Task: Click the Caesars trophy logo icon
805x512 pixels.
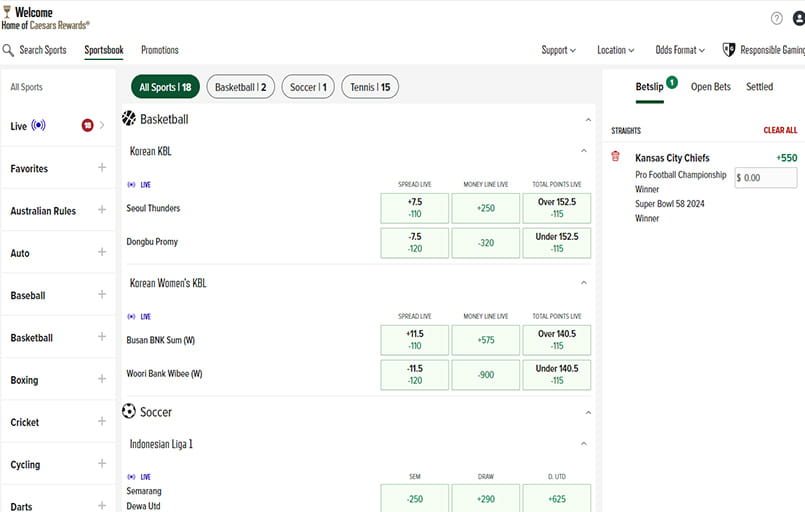Action: click(7, 11)
